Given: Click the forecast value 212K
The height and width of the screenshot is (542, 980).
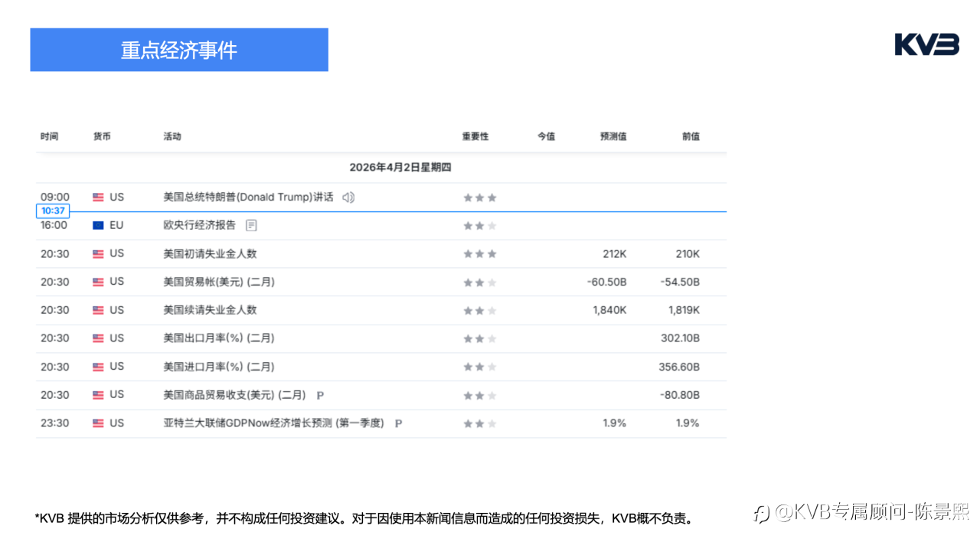Looking at the screenshot, I should pos(615,254).
